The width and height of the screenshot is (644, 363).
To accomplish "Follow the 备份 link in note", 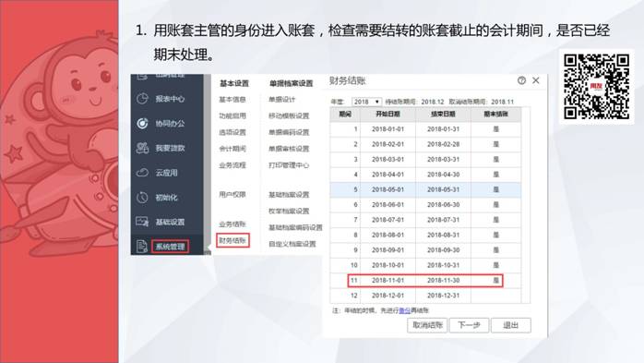I will [x=404, y=310].
